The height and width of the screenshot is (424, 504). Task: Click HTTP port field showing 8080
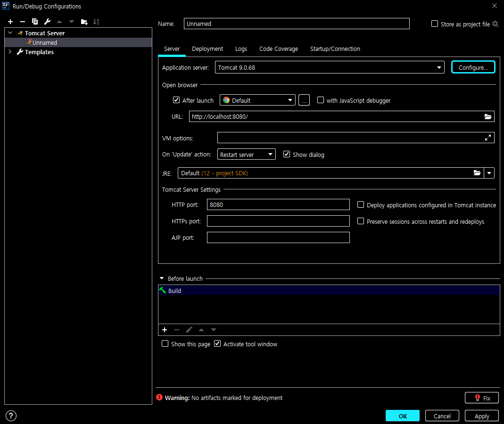pos(278,204)
